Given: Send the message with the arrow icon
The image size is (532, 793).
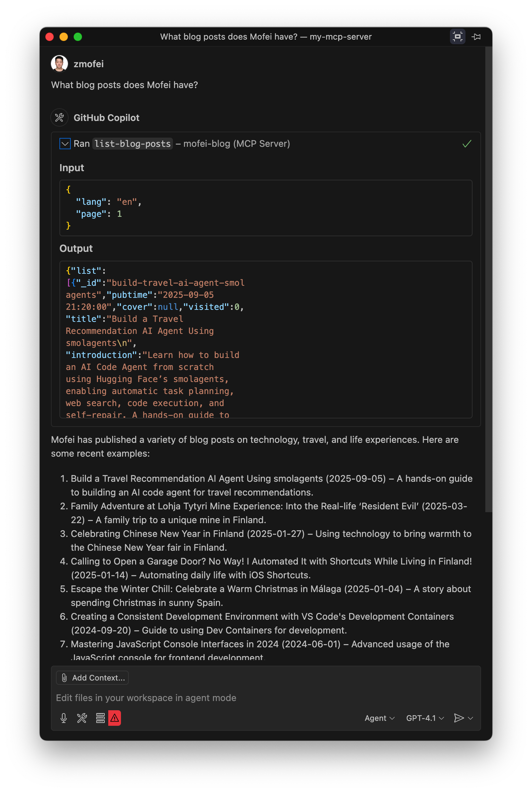Looking at the screenshot, I should [459, 718].
